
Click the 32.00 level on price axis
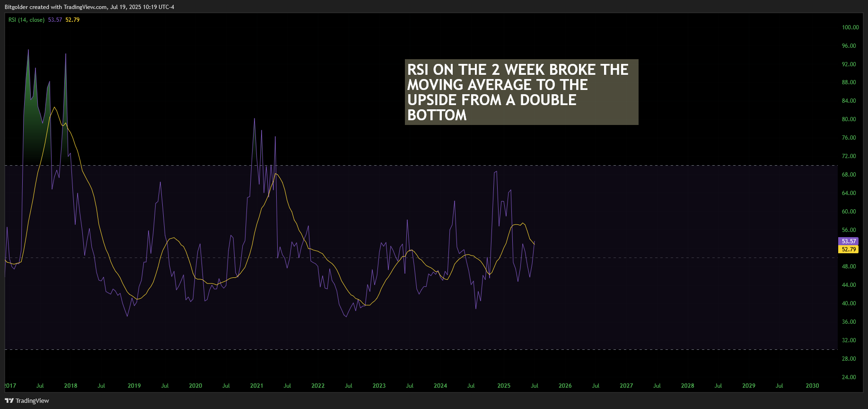(849, 340)
